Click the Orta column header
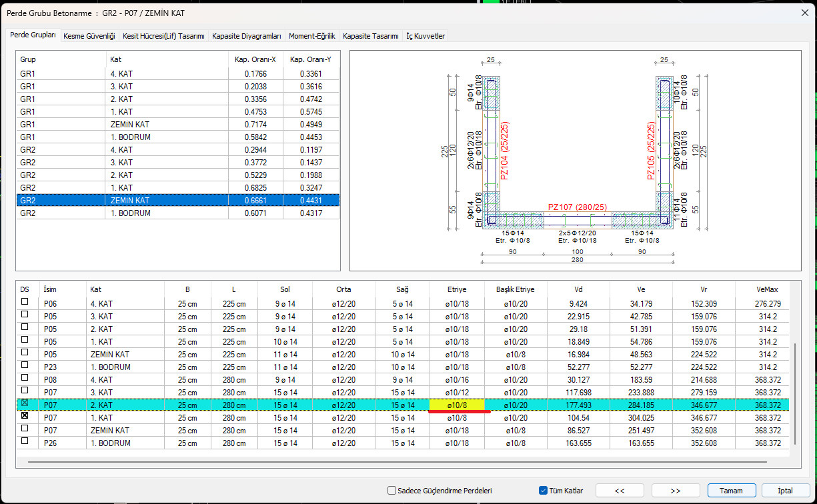The width and height of the screenshot is (817, 504). tap(343, 289)
